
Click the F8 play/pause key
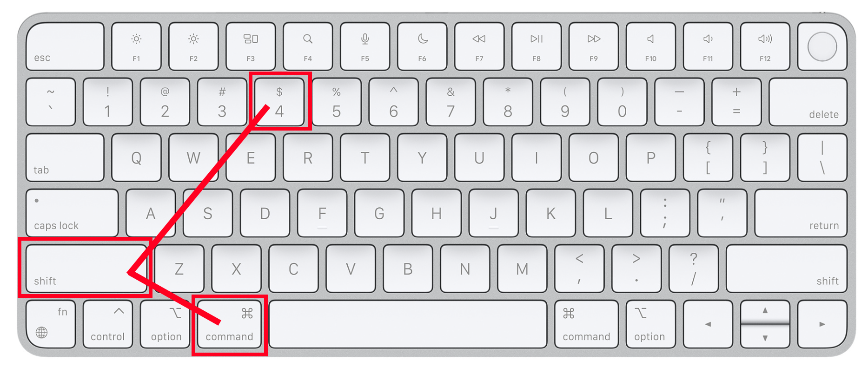point(537,46)
